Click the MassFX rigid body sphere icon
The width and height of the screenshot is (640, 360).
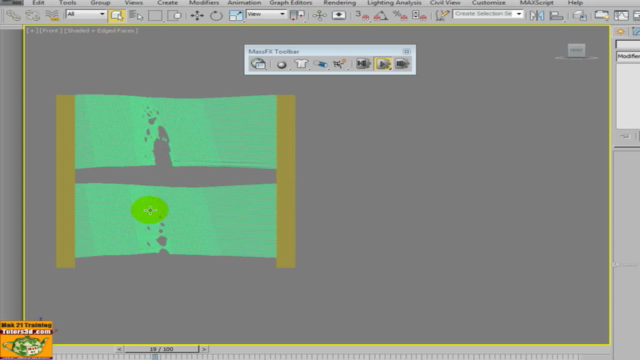281,64
